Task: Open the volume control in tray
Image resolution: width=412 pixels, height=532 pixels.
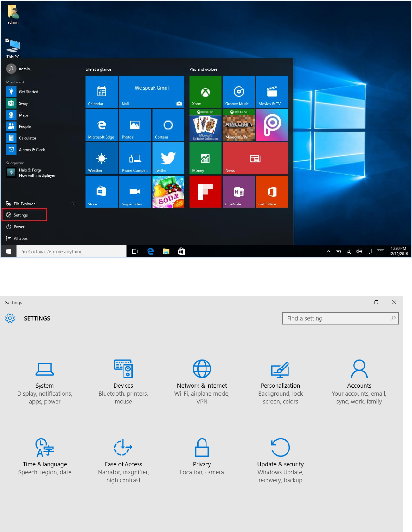Action: 359,251
